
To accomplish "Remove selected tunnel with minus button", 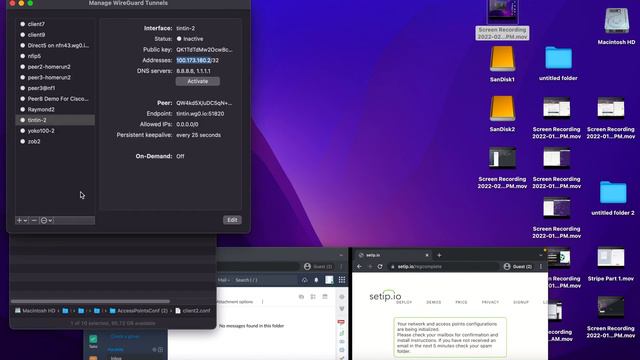I will pos(34,220).
